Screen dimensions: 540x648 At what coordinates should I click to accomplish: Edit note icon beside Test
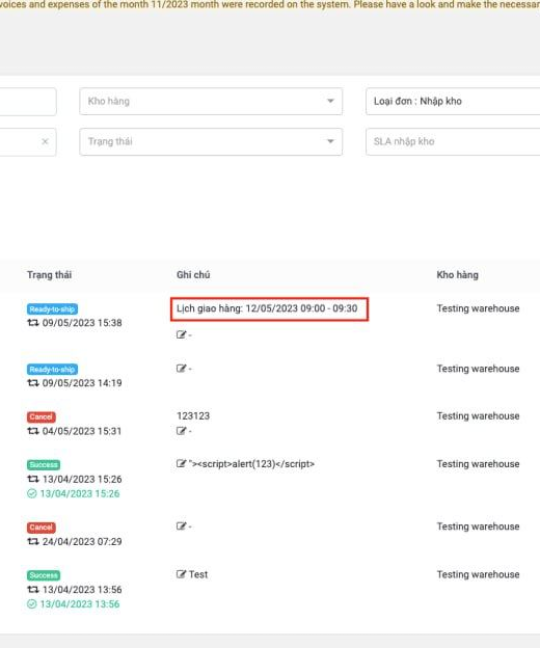pos(181,574)
